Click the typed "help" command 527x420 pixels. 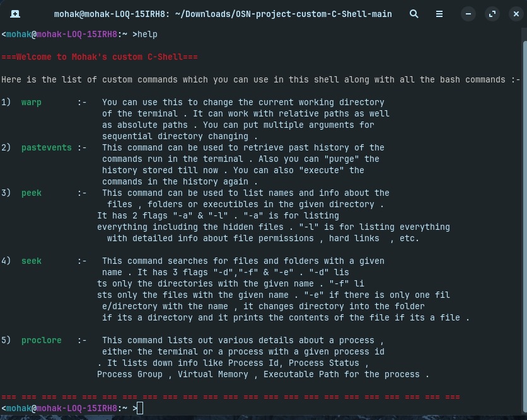[148, 34]
